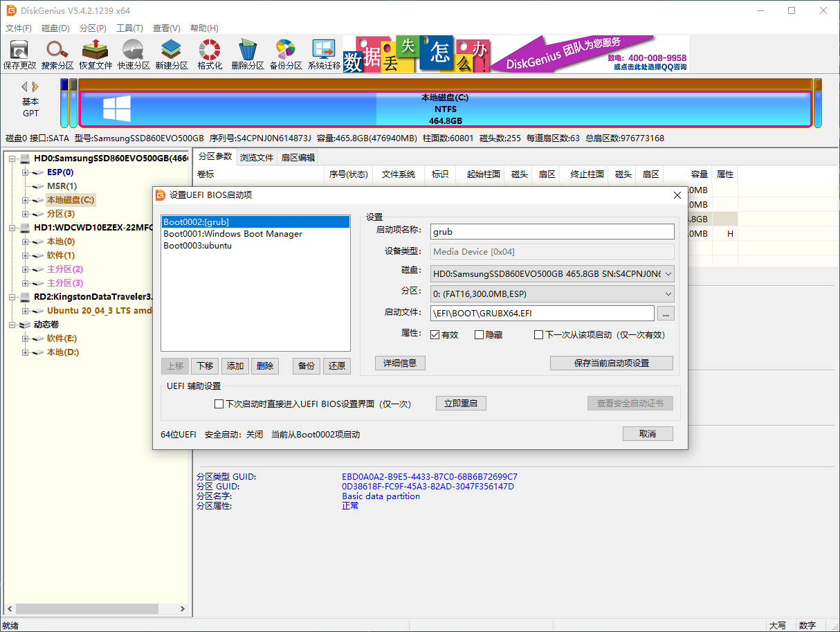Check 下次启动时直接进入UEFI BIOS设置界面

219,404
